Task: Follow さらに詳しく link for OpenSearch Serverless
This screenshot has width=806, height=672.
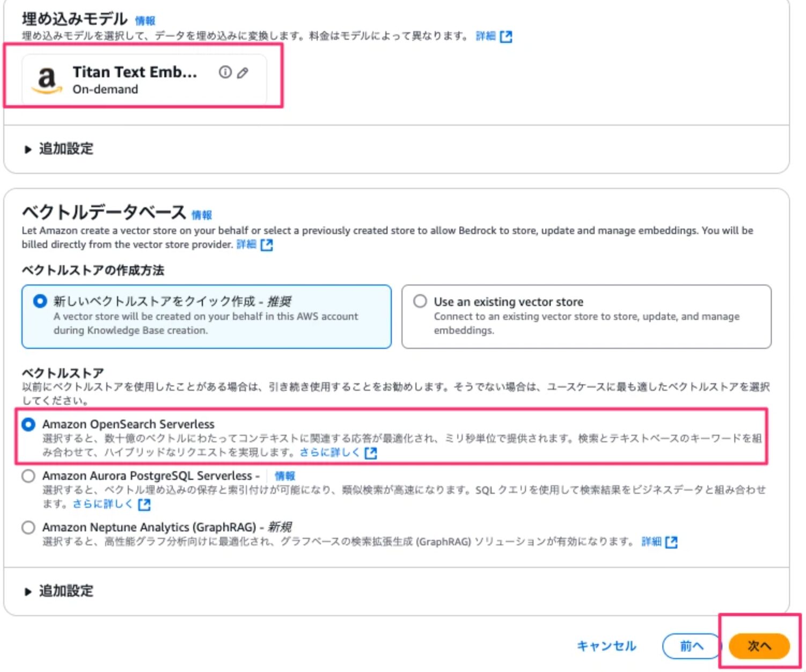Action: tap(329, 452)
